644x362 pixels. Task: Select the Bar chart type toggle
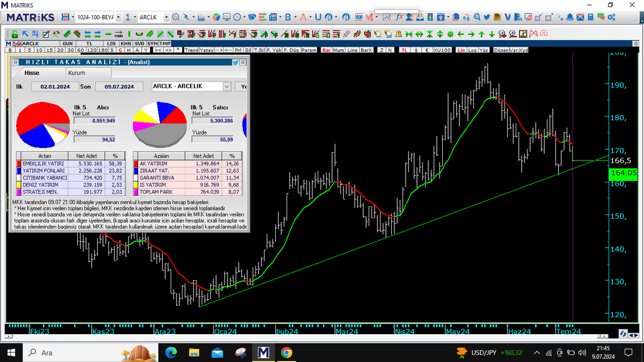[x=326, y=50]
